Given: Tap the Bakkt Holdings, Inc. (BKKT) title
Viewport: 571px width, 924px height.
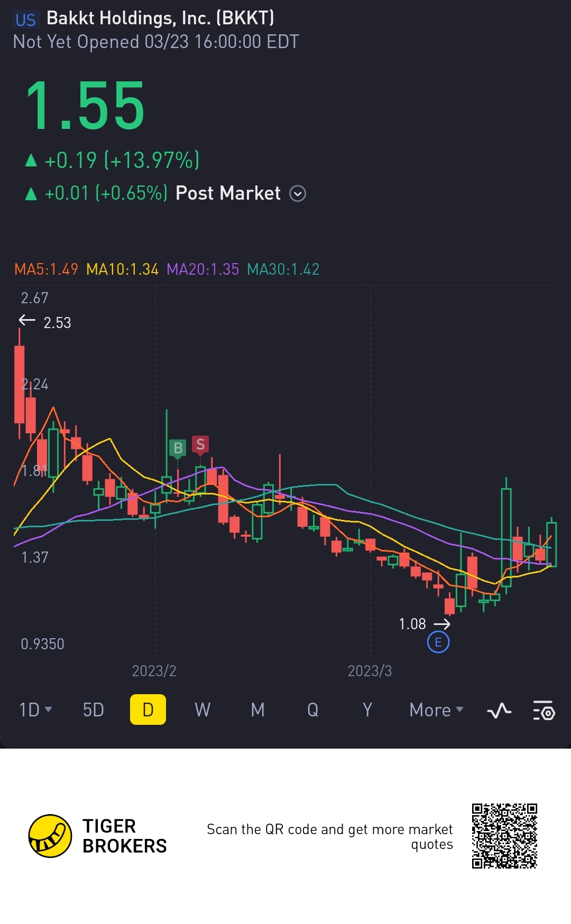Looking at the screenshot, I should 160,18.
